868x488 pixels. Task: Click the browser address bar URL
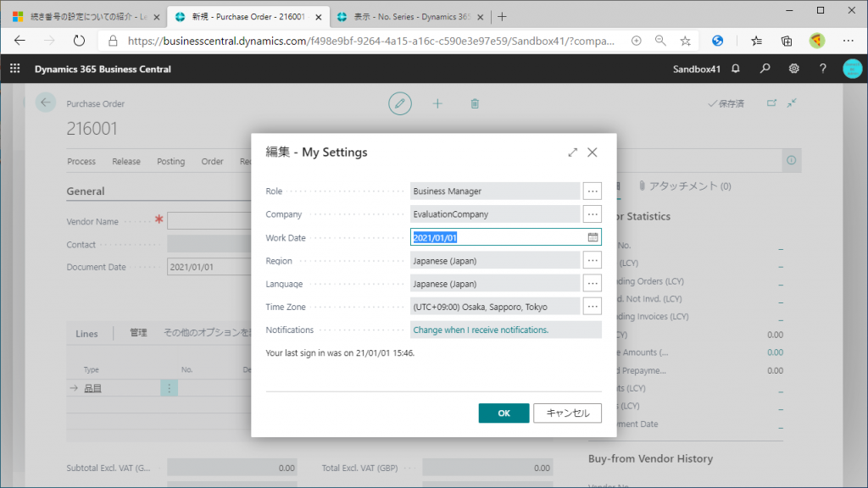point(371,41)
